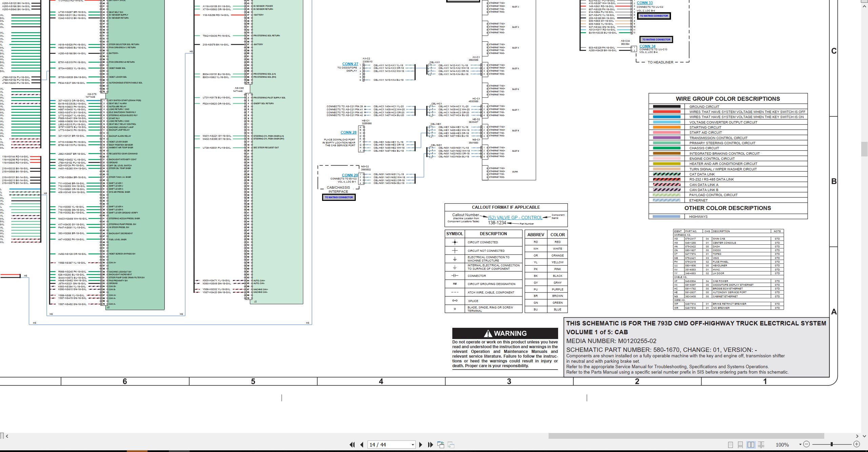The image size is (868, 452).
Task: Click the FUSE PANEL harness table row
Action: point(728,262)
